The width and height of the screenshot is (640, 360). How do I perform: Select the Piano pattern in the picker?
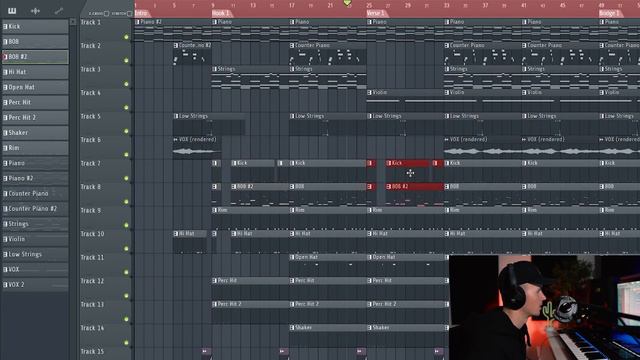pyautogui.click(x=36, y=163)
